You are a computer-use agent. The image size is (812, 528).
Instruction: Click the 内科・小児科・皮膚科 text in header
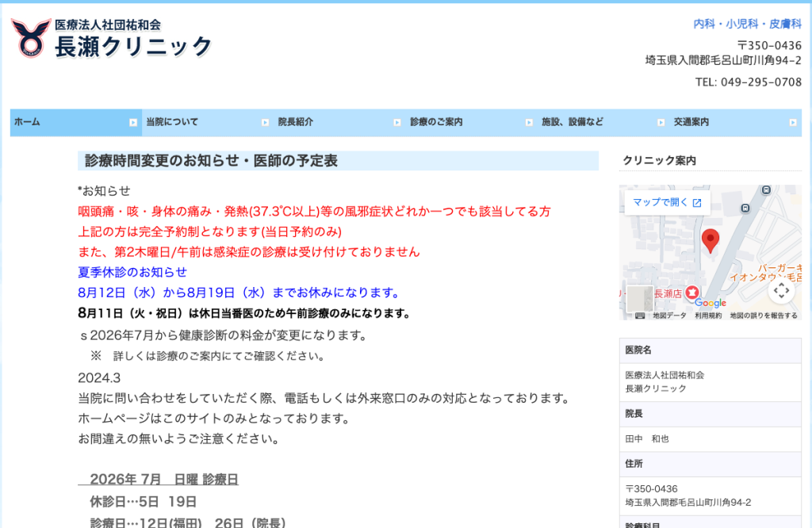point(747,24)
